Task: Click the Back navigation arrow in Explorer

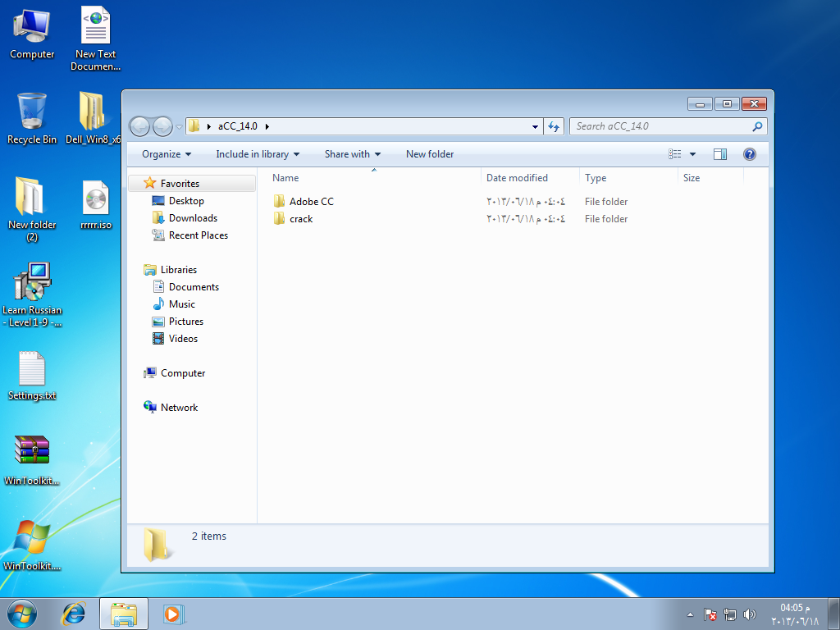Action: click(139, 127)
